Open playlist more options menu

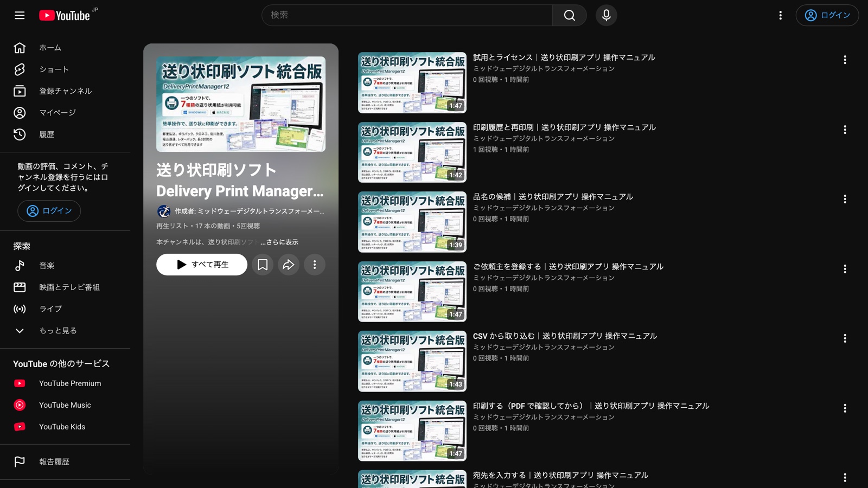pyautogui.click(x=315, y=265)
